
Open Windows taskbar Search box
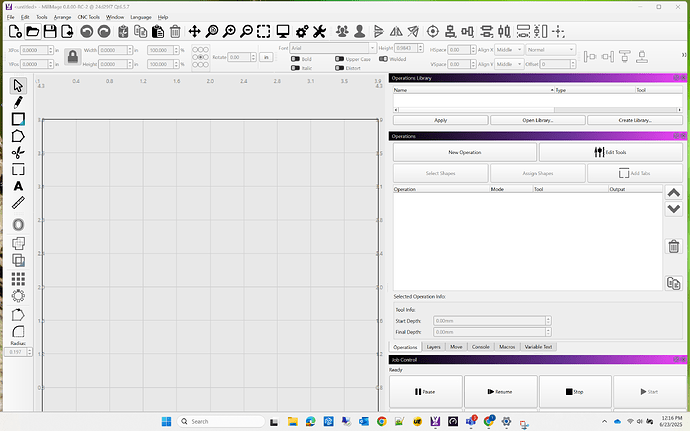click(221, 421)
